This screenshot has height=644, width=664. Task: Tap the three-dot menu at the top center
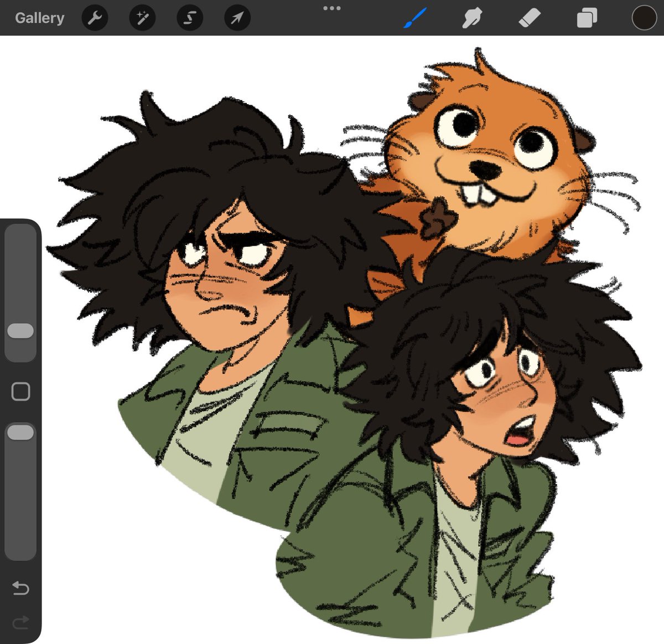tap(332, 8)
